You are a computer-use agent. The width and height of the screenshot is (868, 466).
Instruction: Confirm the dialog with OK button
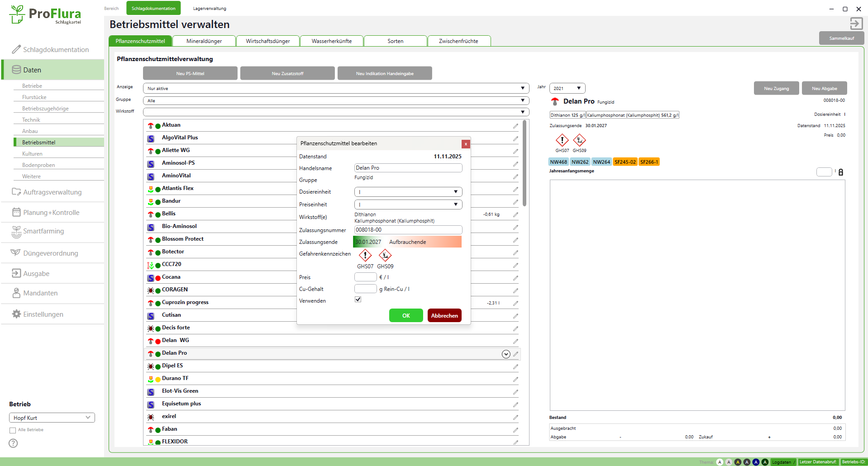pos(406,315)
